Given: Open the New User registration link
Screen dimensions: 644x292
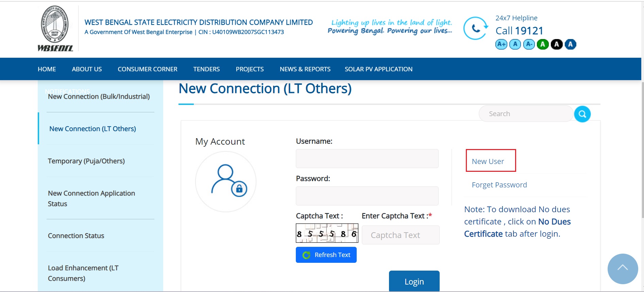Looking at the screenshot, I should pos(488,161).
